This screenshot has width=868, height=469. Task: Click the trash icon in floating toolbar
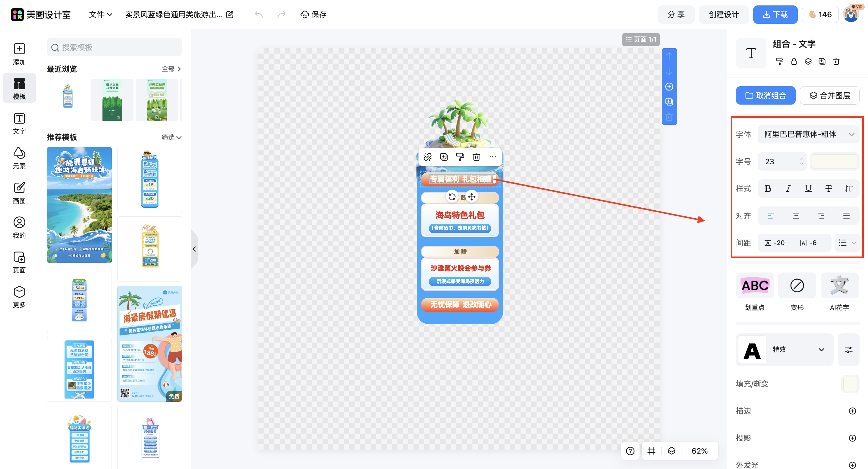(x=476, y=157)
